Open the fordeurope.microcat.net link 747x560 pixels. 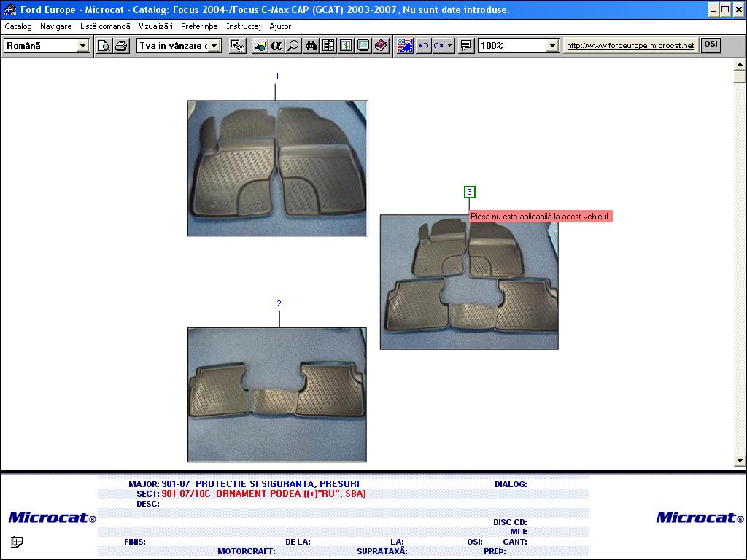(630, 46)
